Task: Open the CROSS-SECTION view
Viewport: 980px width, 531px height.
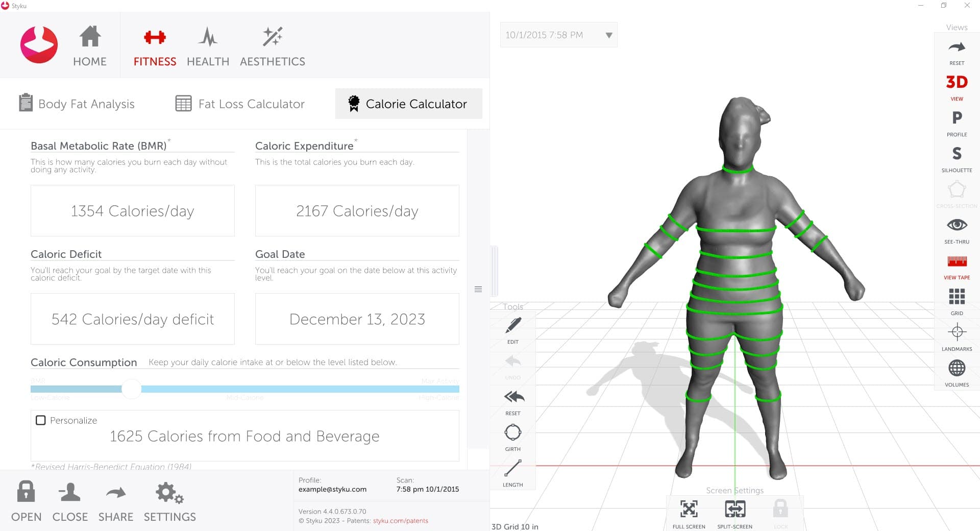Action: tap(957, 195)
